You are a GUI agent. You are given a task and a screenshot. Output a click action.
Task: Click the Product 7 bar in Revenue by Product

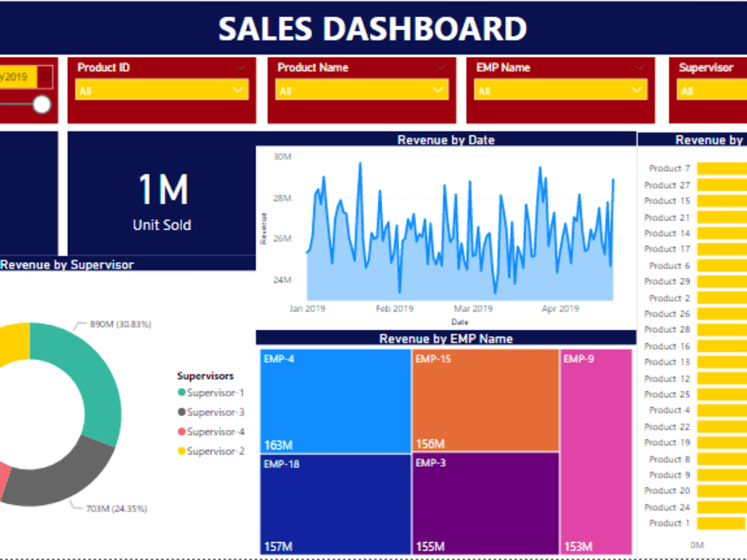pyautogui.click(x=721, y=169)
